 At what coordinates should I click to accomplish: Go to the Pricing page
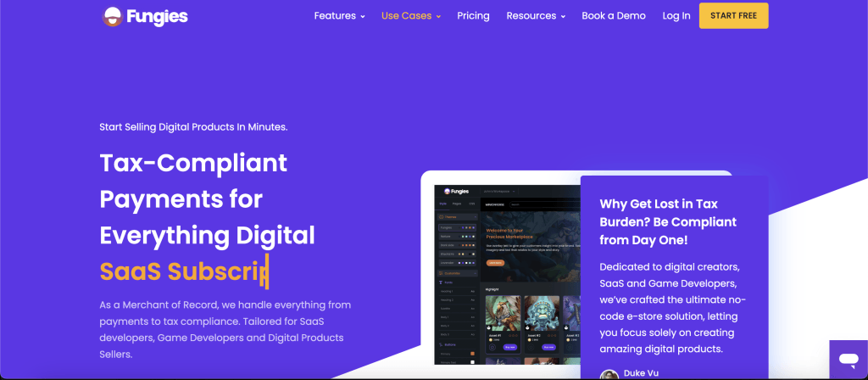coord(473,16)
